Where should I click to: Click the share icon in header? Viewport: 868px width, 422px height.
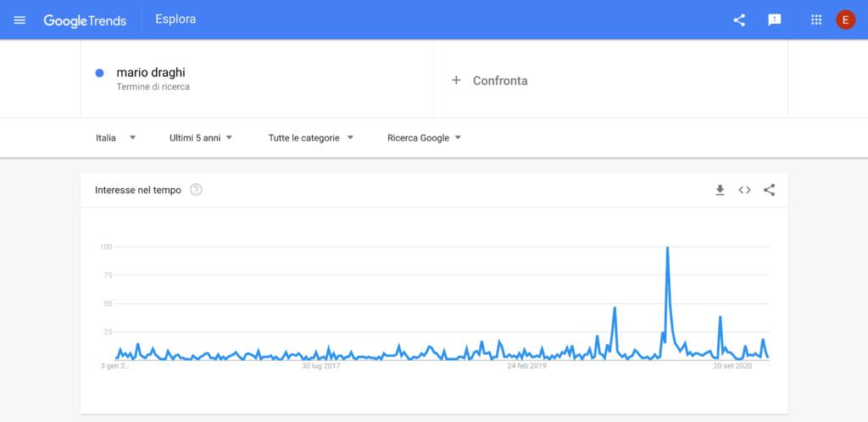(739, 19)
